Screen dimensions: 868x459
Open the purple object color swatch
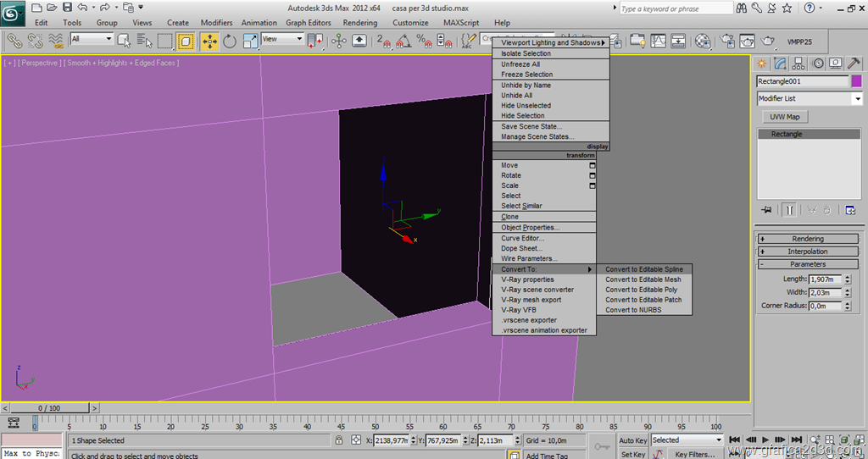click(x=856, y=81)
